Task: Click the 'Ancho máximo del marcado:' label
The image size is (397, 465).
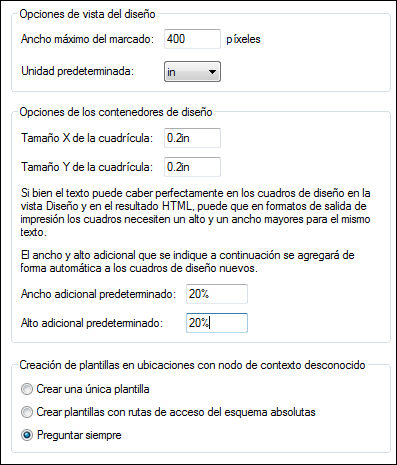Action: coord(87,39)
